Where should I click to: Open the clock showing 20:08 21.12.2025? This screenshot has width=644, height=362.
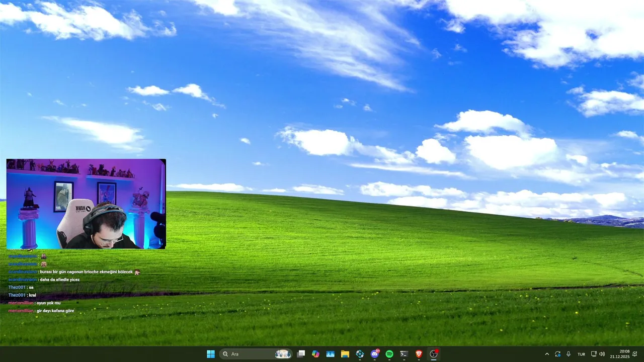[619, 354]
